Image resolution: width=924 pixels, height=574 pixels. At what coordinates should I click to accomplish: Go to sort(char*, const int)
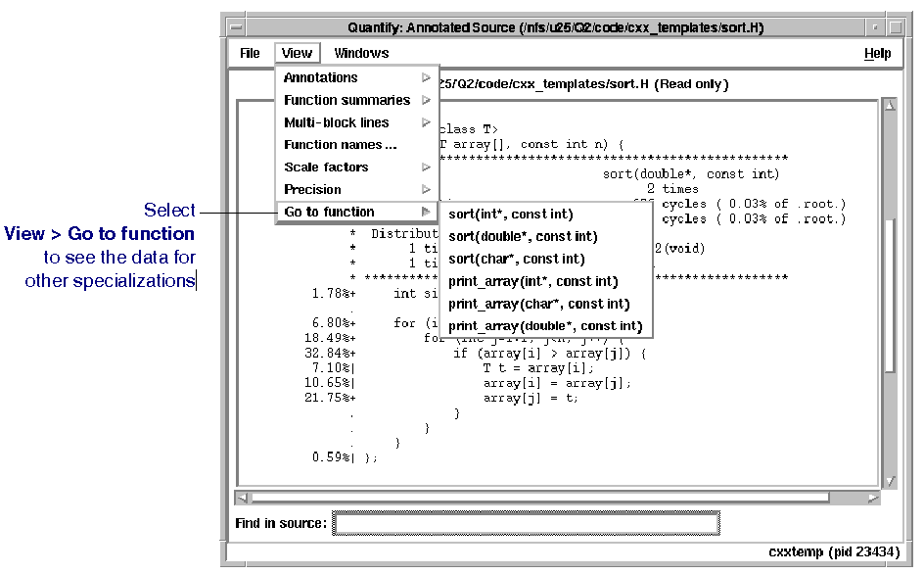(546, 259)
